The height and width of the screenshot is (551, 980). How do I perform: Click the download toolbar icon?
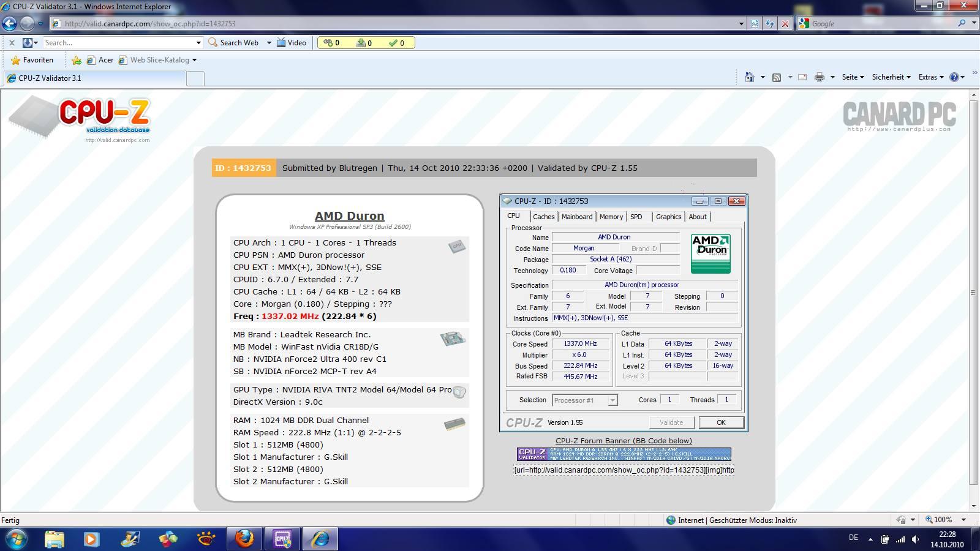point(27,43)
